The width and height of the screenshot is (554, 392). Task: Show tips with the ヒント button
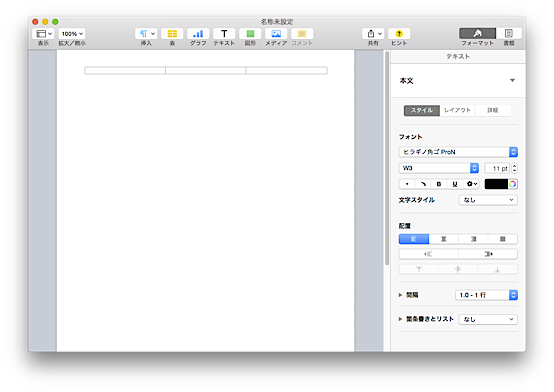(399, 34)
